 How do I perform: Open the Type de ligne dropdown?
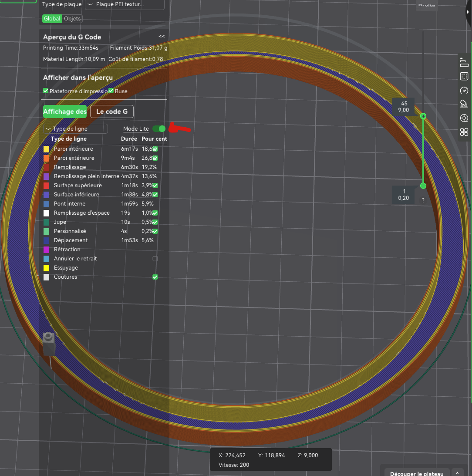point(76,129)
